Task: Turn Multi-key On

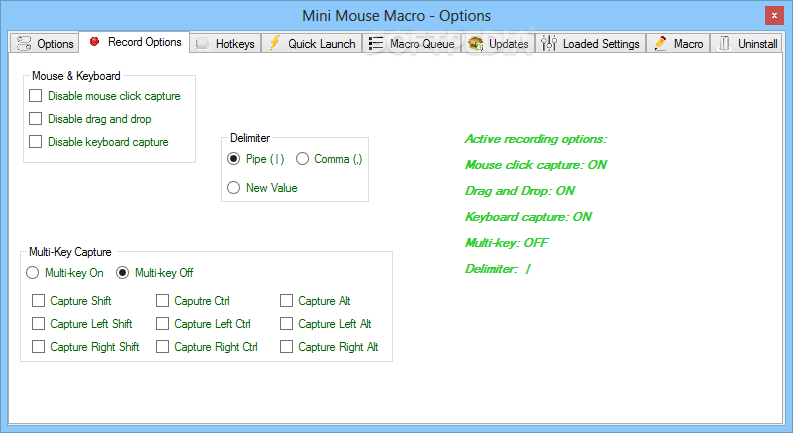Action: [x=32, y=273]
